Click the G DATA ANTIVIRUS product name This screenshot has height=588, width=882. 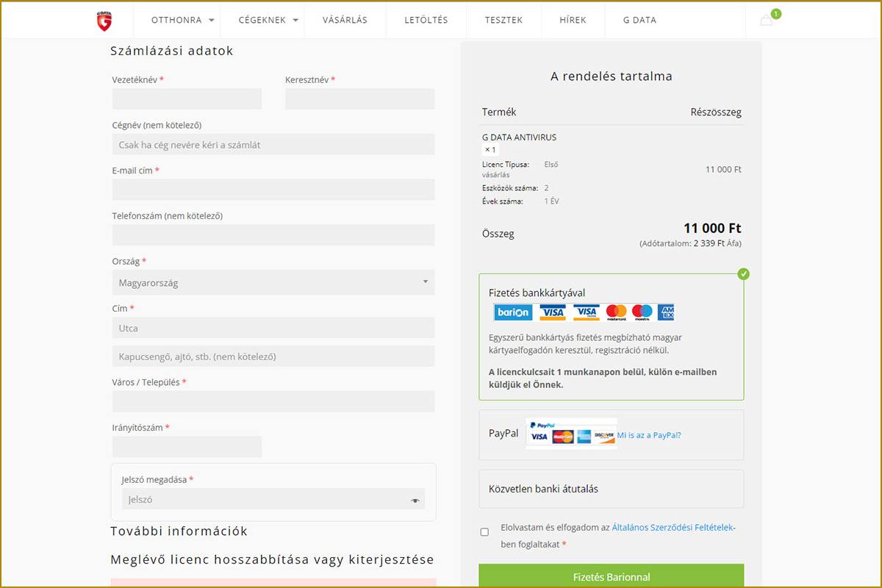(x=519, y=137)
